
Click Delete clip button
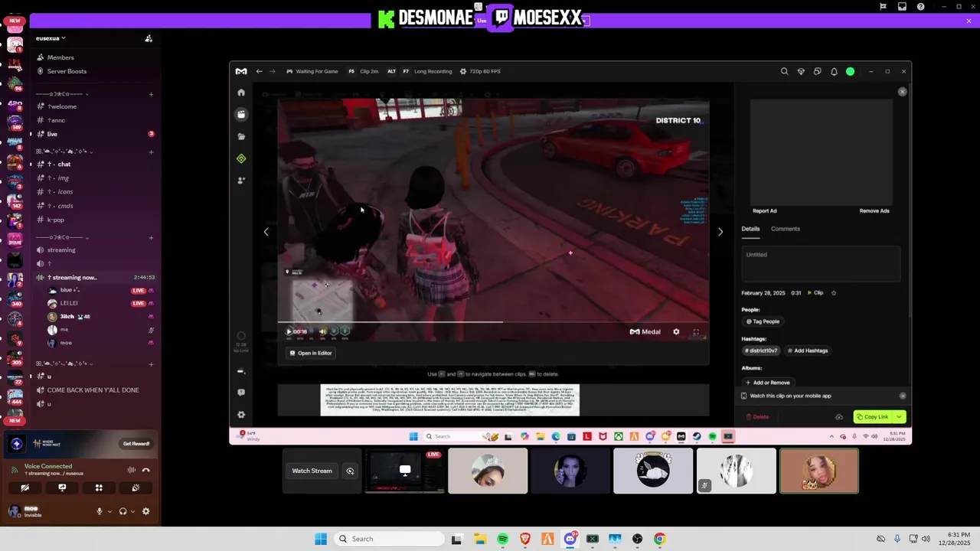coord(757,417)
